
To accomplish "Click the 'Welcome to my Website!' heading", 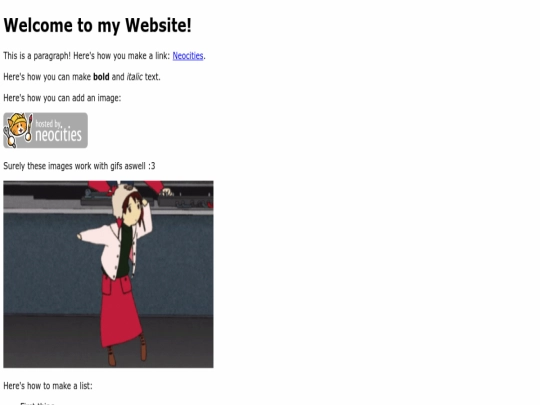I will click(97, 25).
